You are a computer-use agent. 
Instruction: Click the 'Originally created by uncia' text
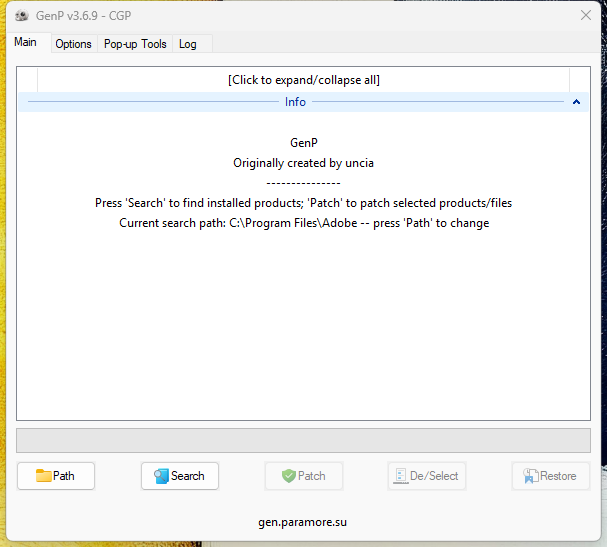304,163
